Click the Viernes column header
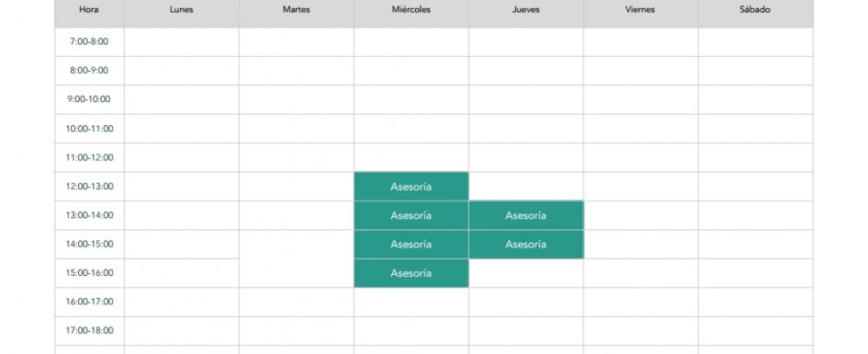The height and width of the screenshot is (354, 868). (640, 10)
